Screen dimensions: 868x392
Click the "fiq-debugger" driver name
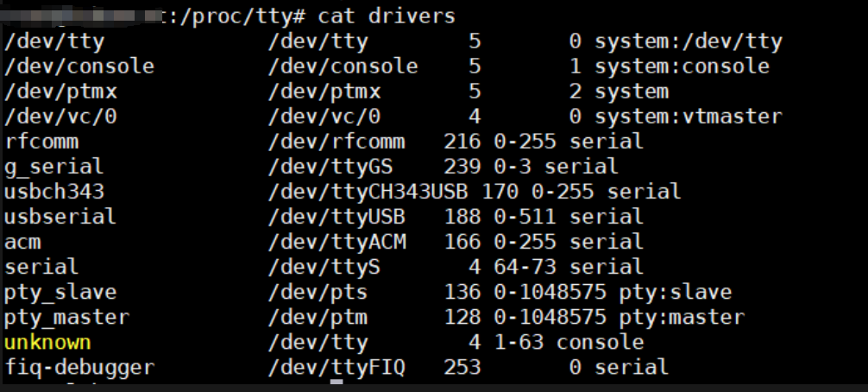click(x=79, y=367)
